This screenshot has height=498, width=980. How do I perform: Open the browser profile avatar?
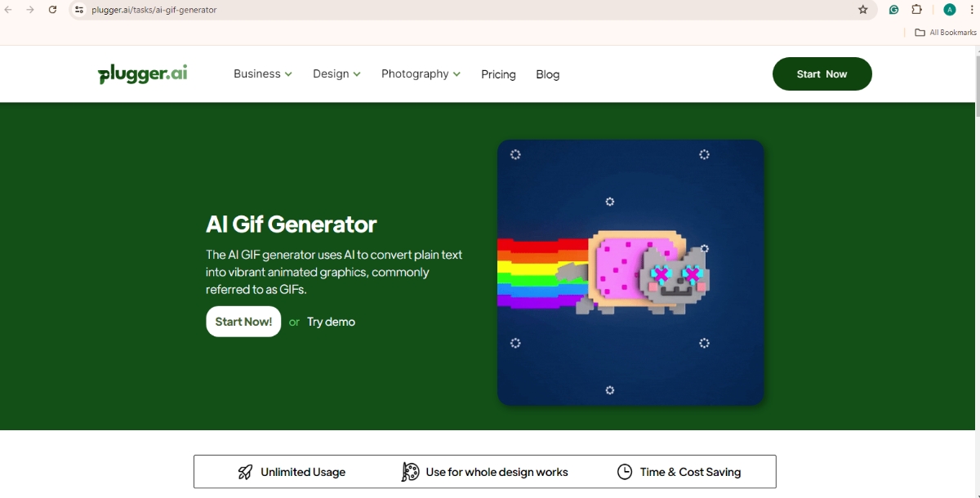tap(949, 10)
